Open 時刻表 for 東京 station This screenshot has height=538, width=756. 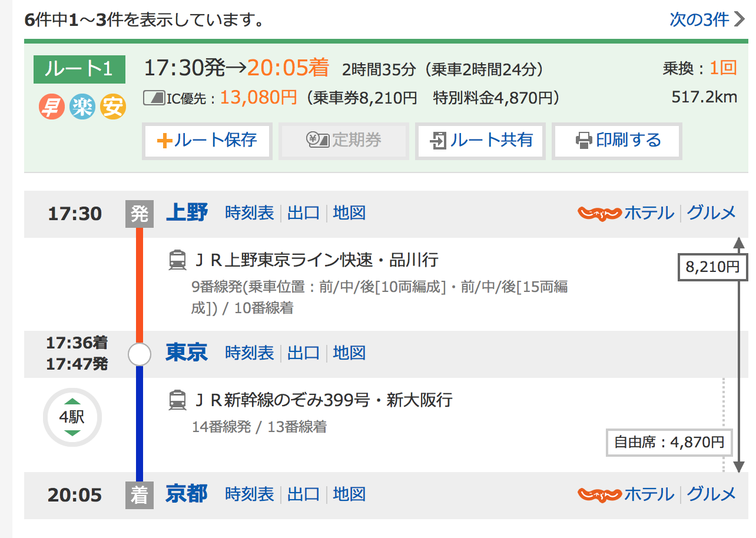[x=250, y=353]
